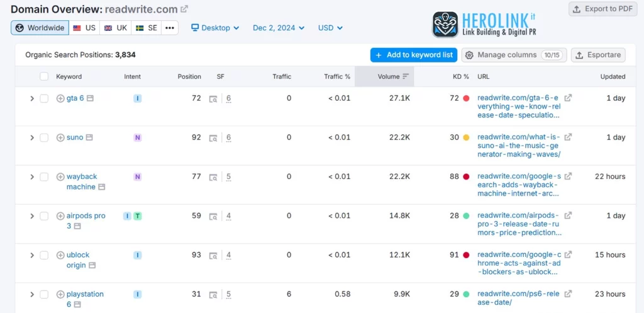Switch to the SE database tab
The image size is (644, 313).
coord(146,28)
